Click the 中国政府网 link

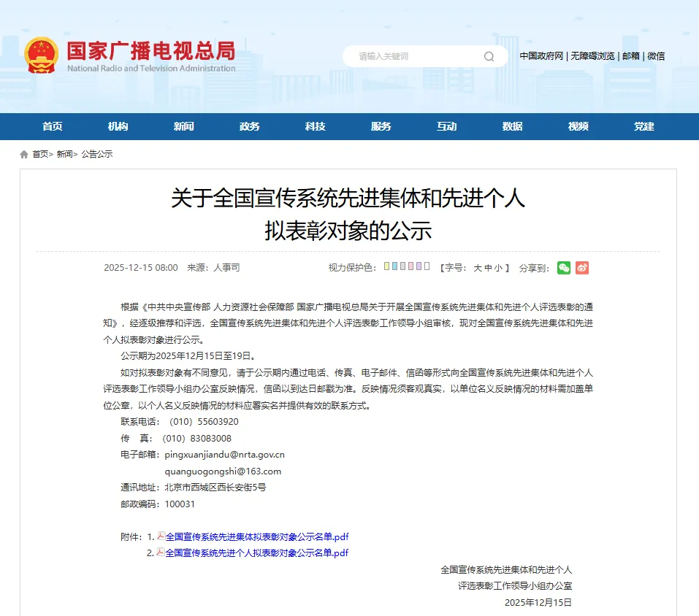[541, 55]
